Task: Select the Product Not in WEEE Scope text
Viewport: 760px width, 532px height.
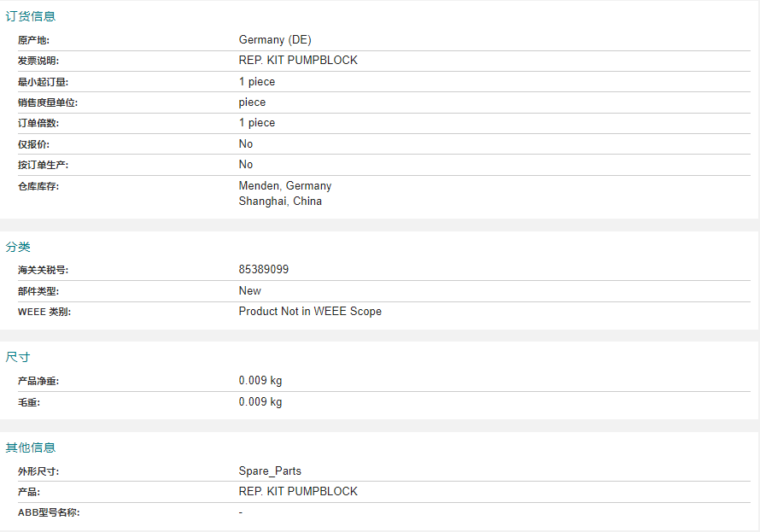Action: (x=310, y=311)
